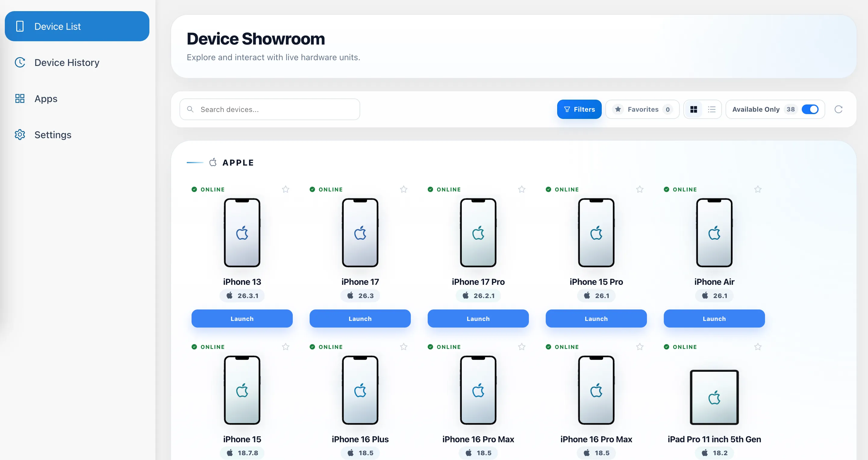
Task: Open the Device List section
Action: click(77, 26)
